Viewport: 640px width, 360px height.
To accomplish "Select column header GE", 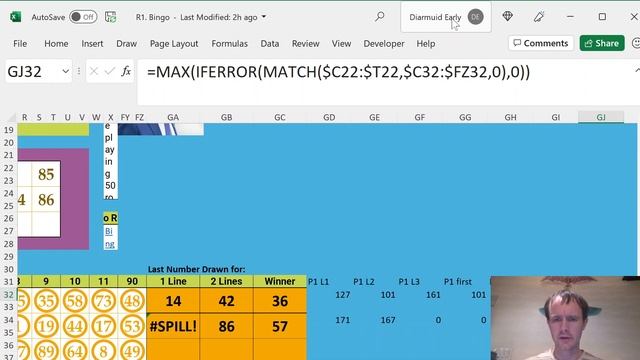I will (374, 117).
